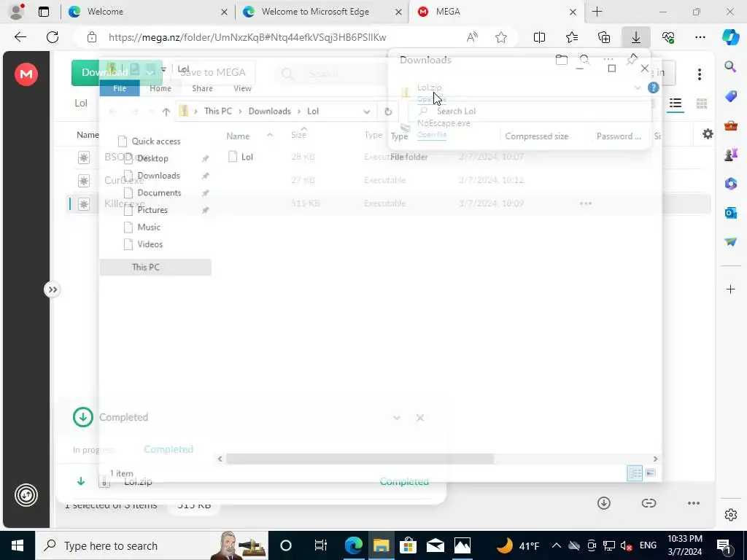The width and height of the screenshot is (747, 560).
Task: Open Explorer Share ribbon tab
Action: 203,88
